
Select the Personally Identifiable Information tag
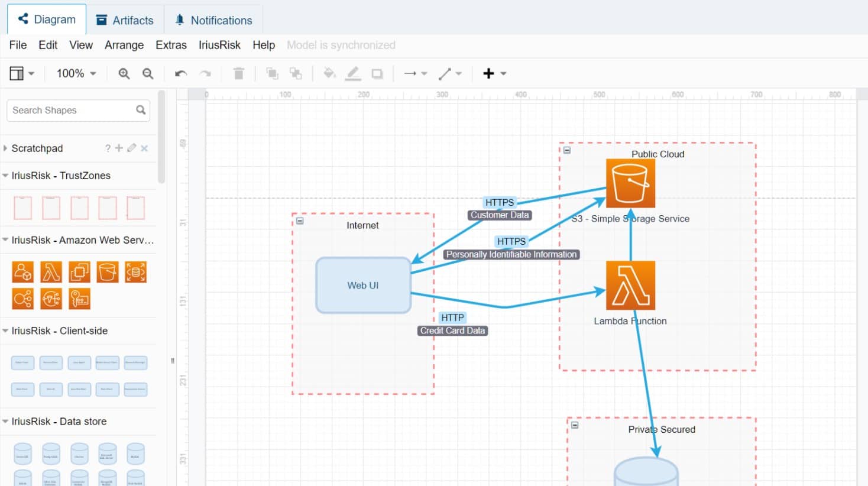pyautogui.click(x=511, y=254)
